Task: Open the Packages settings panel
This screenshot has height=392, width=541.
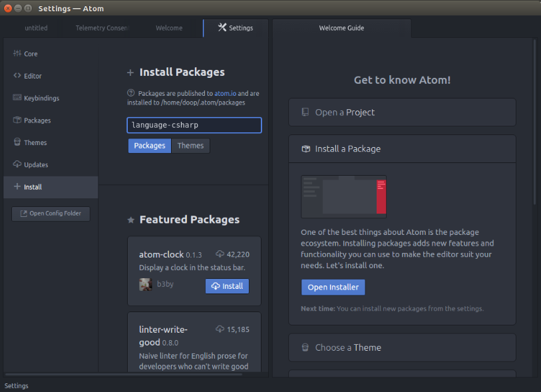Action: pyautogui.click(x=51, y=120)
